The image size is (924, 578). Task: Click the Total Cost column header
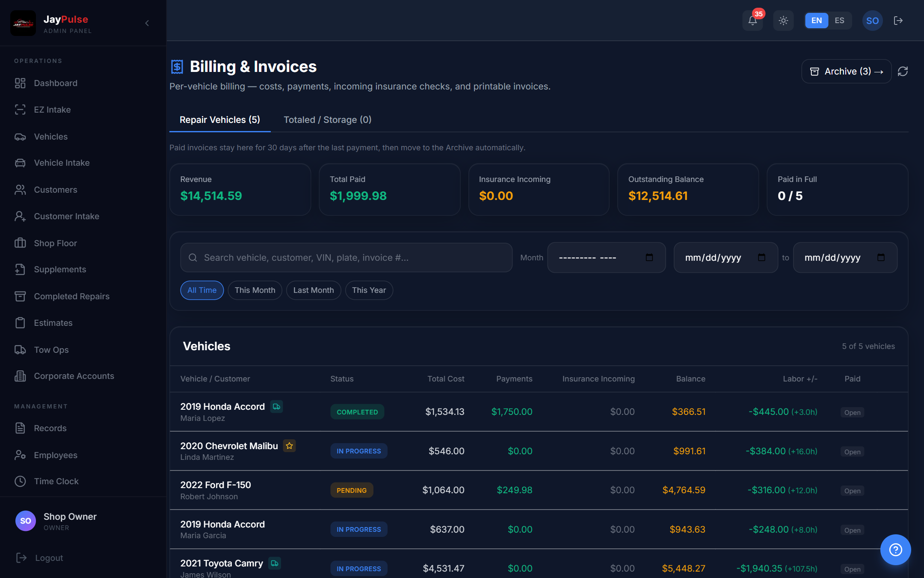click(446, 379)
